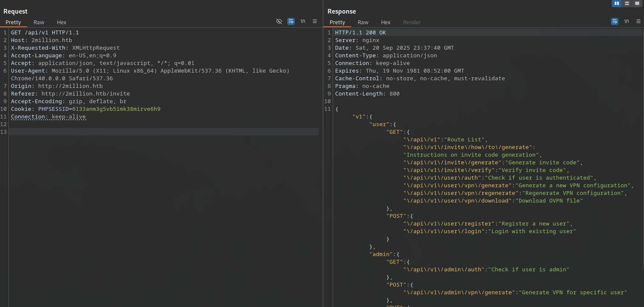Switch Request view to Raw tab

[x=39, y=23]
